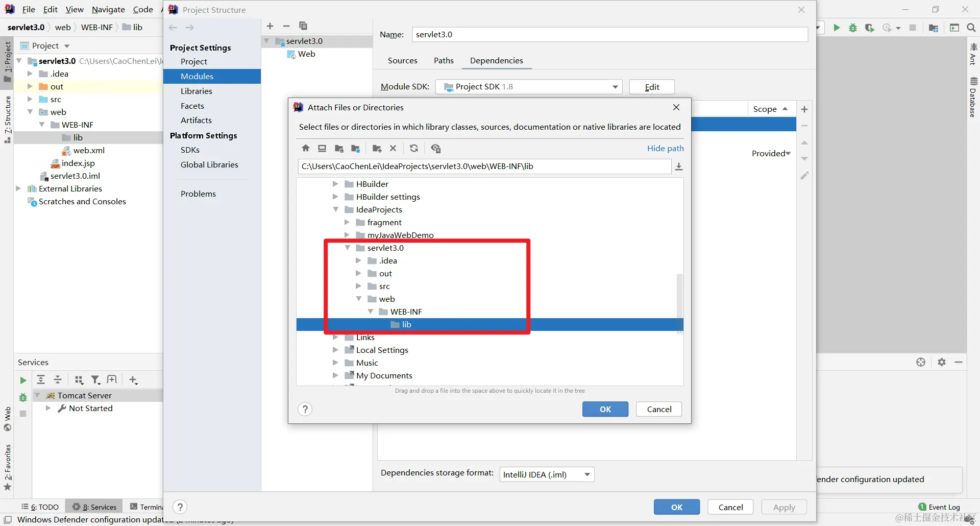Image resolution: width=980 pixels, height=526 pixels.
Task: Open Artifacts in Project Settings
Action: tap(196, 120)
